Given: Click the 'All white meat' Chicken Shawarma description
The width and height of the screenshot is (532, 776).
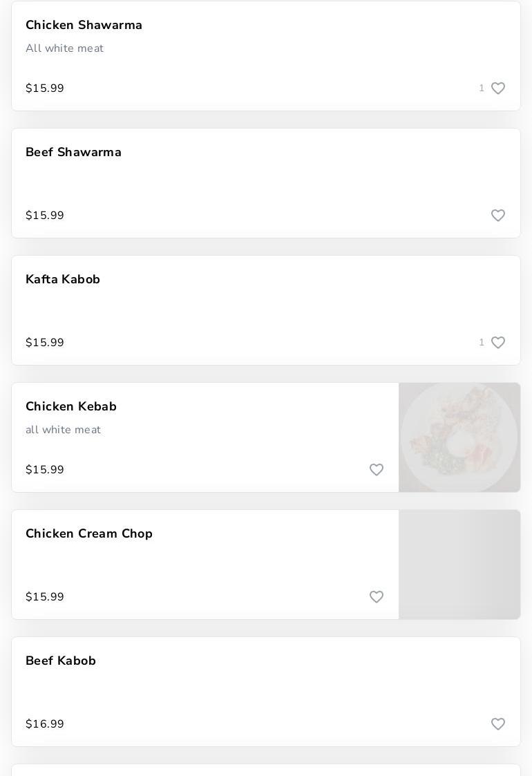Looking at the screenshot, I should pos(64,48).
